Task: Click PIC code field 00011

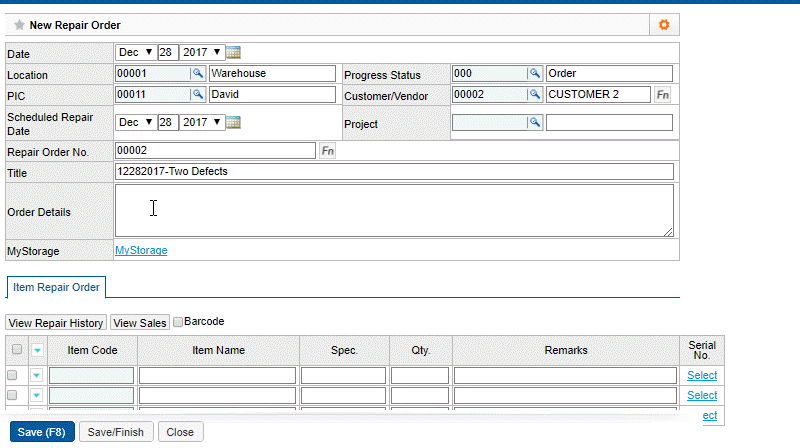Action: [x=153, y=94]
